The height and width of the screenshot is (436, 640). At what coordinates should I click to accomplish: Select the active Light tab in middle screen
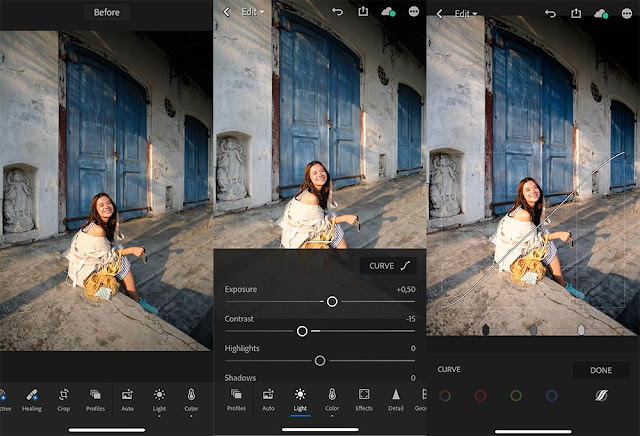pos(300,400)
